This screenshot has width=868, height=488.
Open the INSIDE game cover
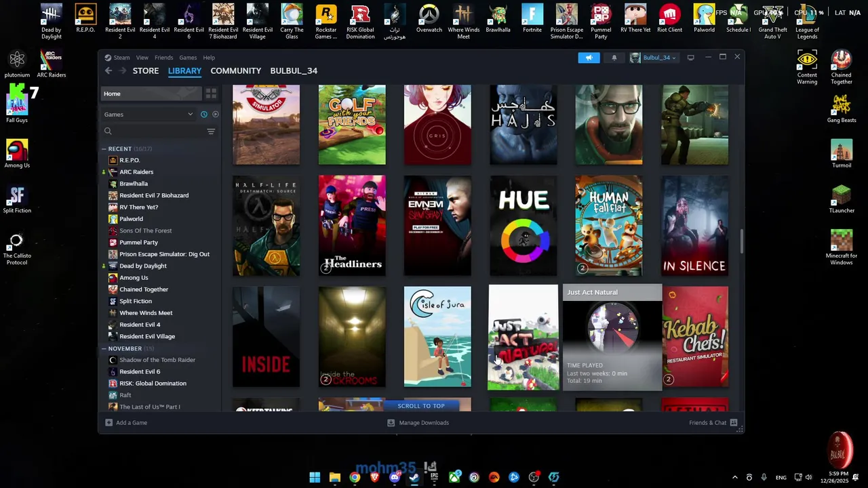(x=266, y=337)
